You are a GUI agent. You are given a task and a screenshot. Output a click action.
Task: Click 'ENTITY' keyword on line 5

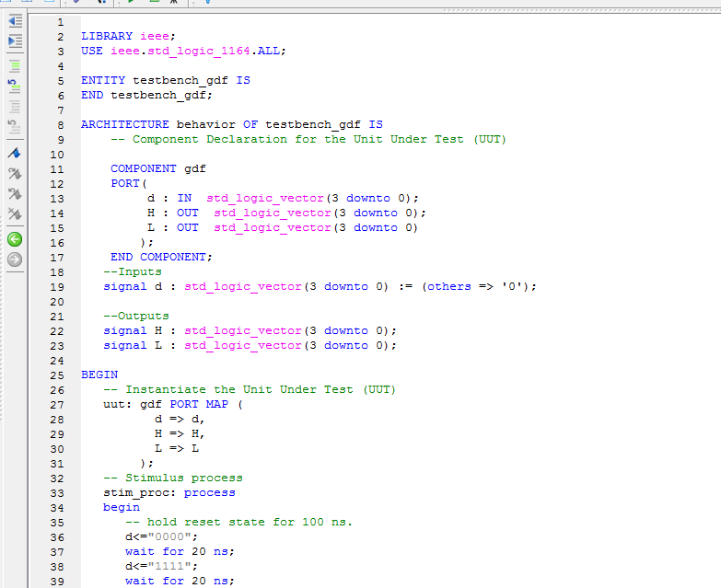tap(103, 80)
